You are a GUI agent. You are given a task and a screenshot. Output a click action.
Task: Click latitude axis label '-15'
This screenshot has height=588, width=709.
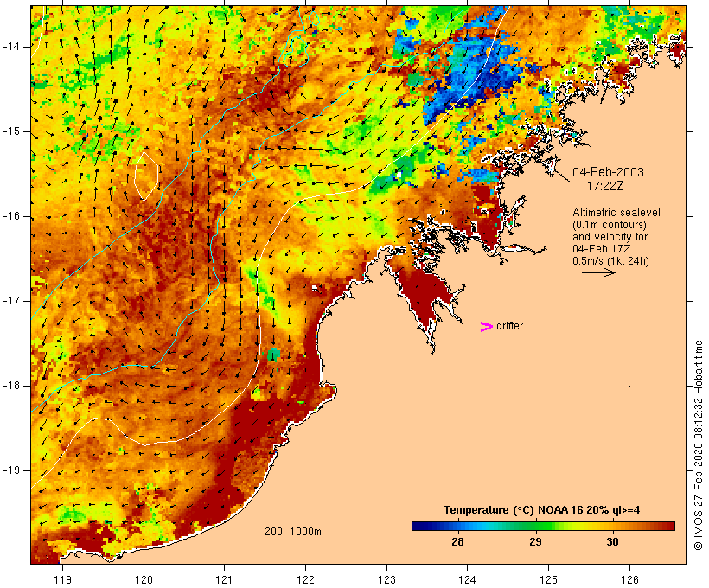pyautogui.click(x=10, y=131)
